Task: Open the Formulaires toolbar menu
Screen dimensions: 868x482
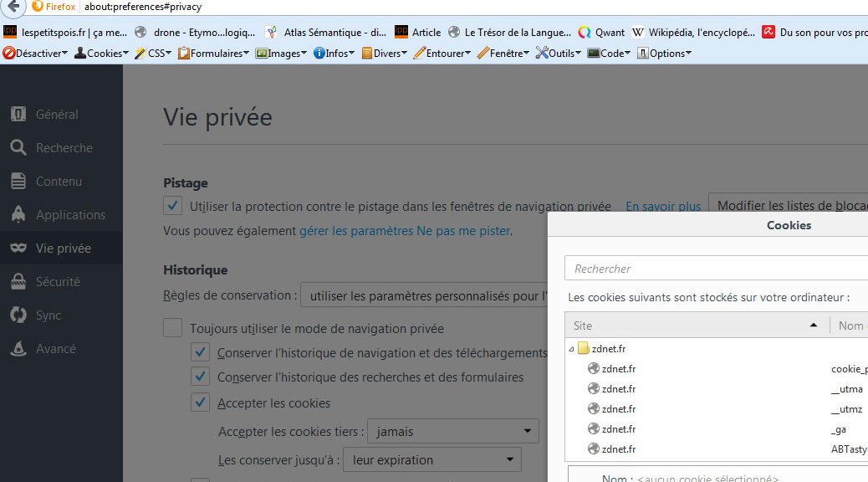Action: (214, 53)
